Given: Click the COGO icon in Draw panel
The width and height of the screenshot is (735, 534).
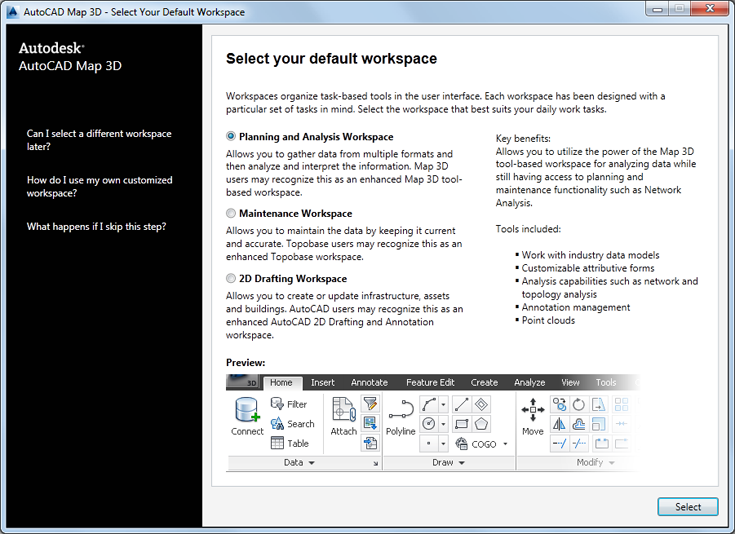Looking at the screenshot, I should tap(462, 444).
